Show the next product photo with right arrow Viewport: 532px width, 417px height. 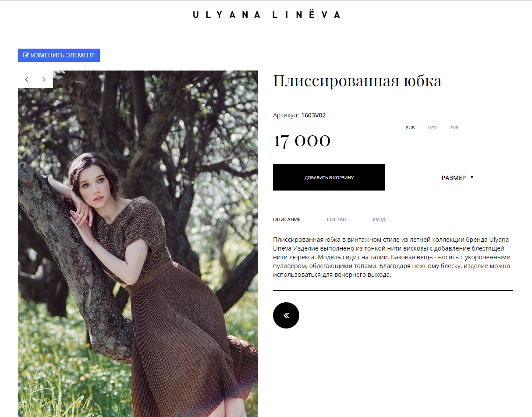44,79
